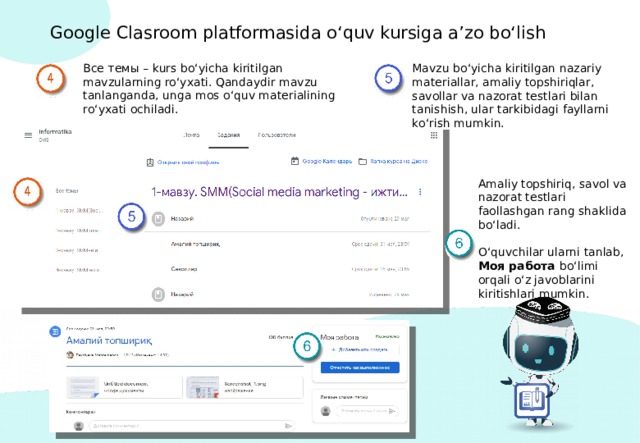The height and width of the screenshot is (443, 640).
Task: Click the Назначено status label
Action: (x=387, y=336)
